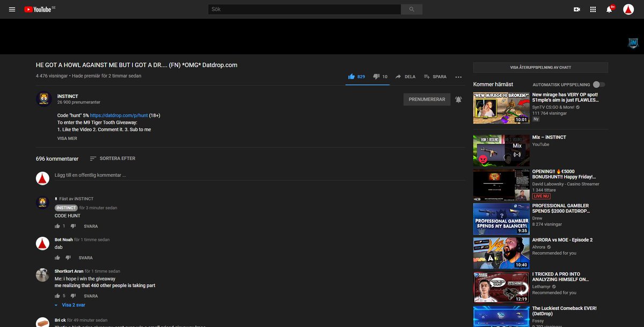The width and height of the screenshot is (644, 327).
Task: Add a public comment input field
Action: 260,176
